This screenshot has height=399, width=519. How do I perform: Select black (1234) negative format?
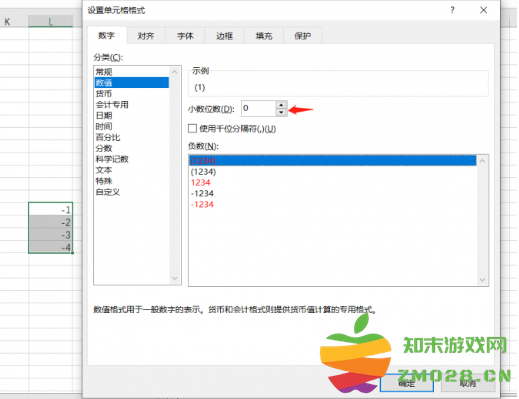click(333, 172)
